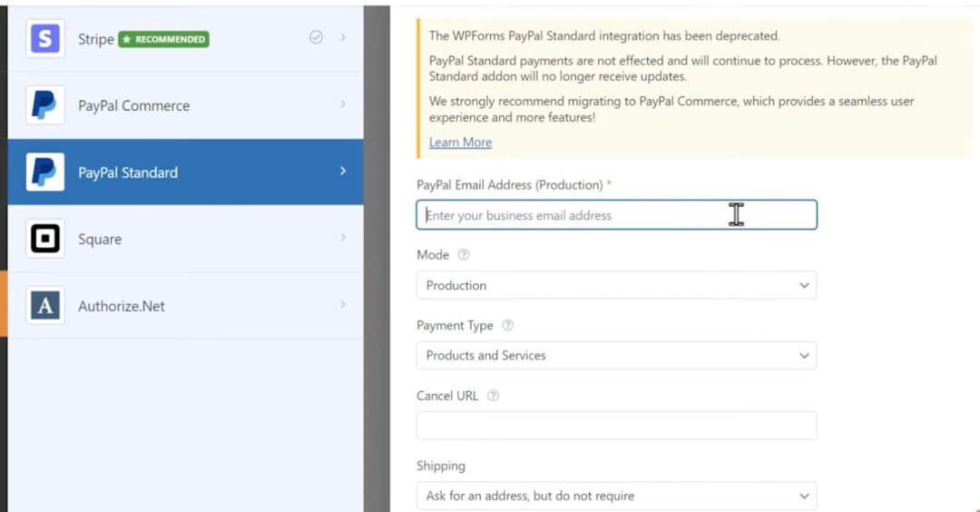Select the PayPal Commerce provider

[186, 105]
